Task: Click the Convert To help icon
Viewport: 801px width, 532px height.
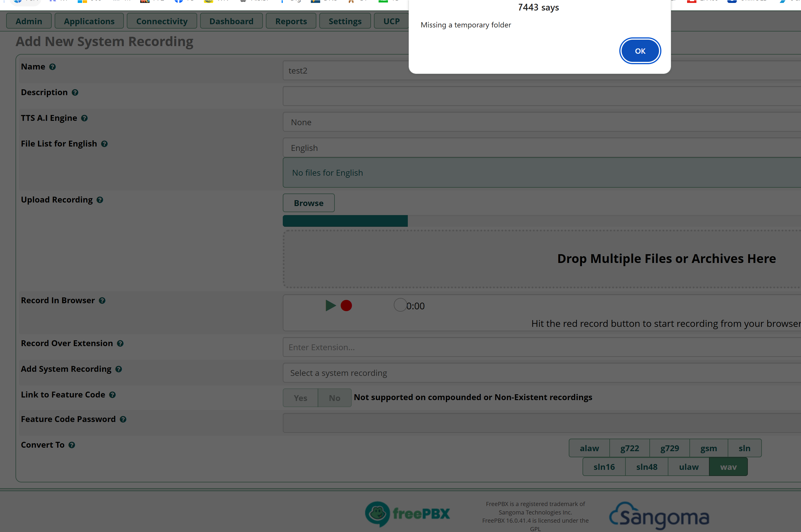Action: (x=72, y=445)
